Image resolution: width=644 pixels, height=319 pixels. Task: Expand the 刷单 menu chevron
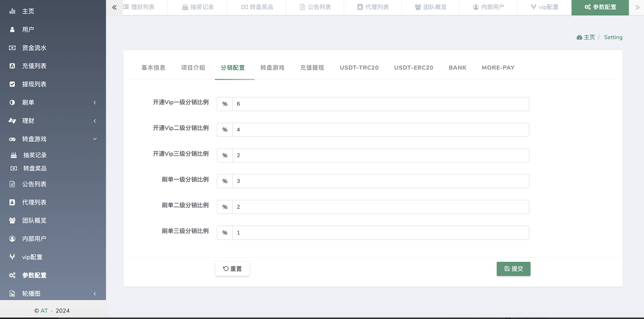click(95, 102)
